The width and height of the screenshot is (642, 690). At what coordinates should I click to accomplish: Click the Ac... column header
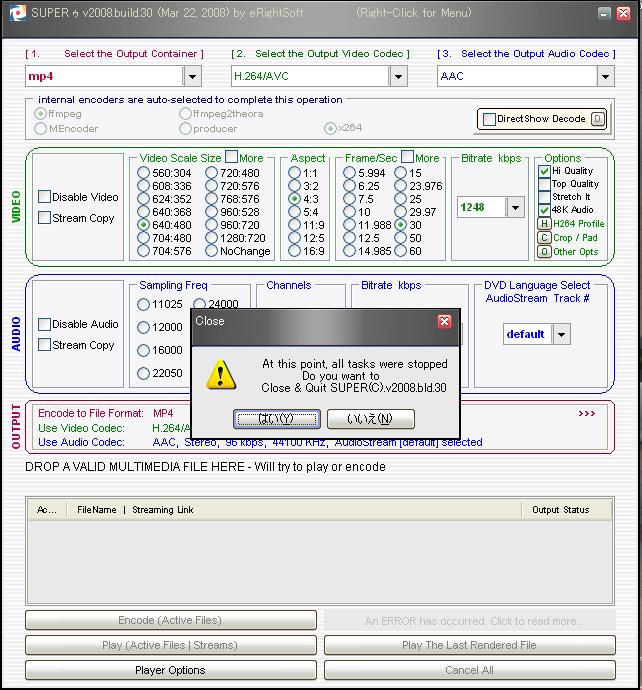pos(47,510)
